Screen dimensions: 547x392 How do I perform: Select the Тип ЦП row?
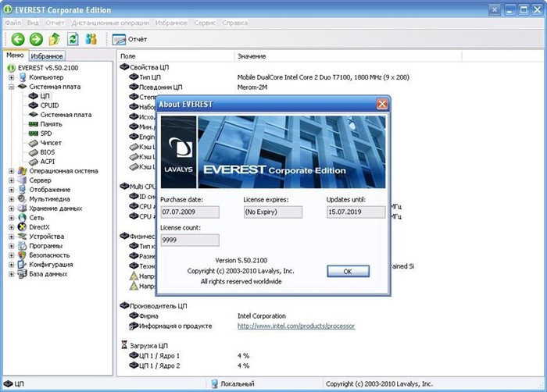pyautogui.click(x=269, y=77)
